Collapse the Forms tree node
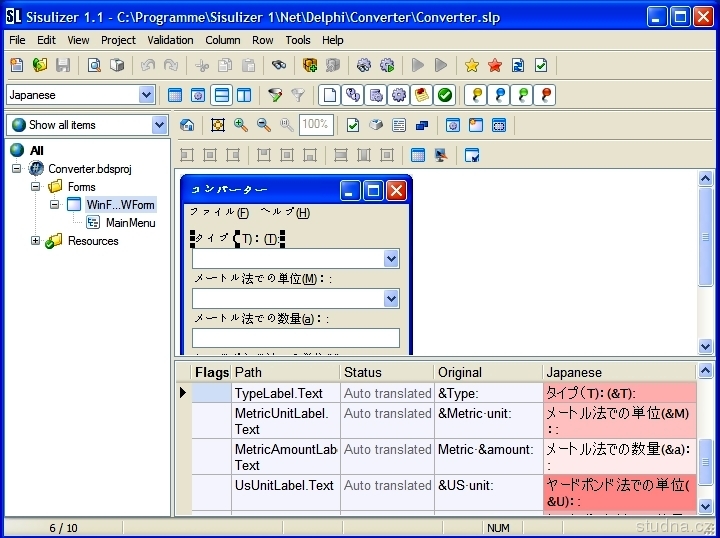The image size is (720, 538). tap(36, 187)
